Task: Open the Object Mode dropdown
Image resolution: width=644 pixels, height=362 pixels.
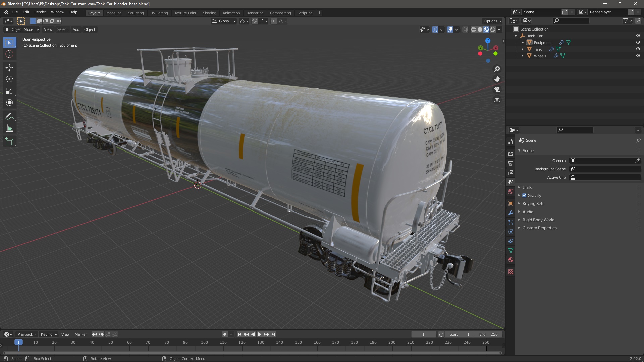Action: click(x=22, y=29)
